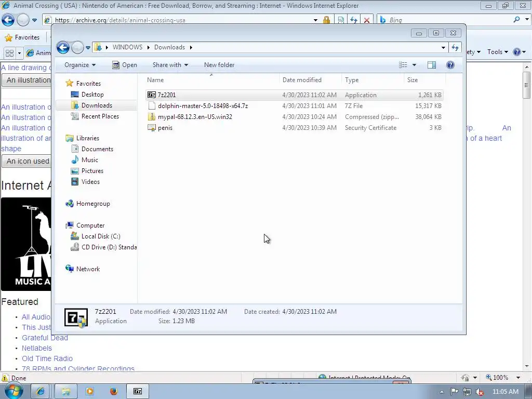
Task: Open the Videos library
Action: 90,181
